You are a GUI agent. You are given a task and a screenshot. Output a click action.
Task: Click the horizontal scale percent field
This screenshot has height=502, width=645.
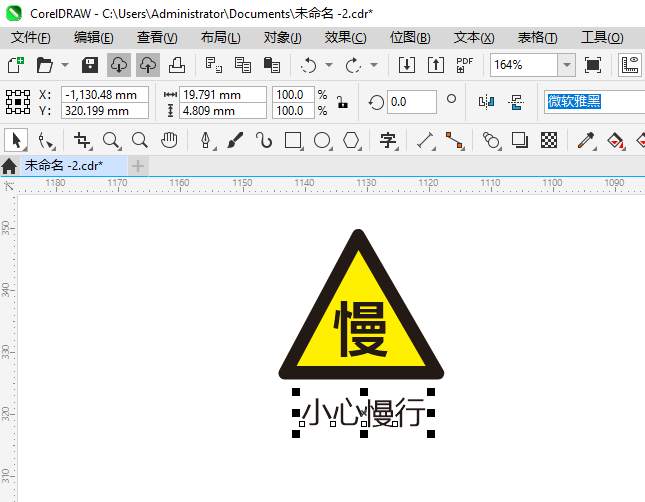(x=293, y=95)
